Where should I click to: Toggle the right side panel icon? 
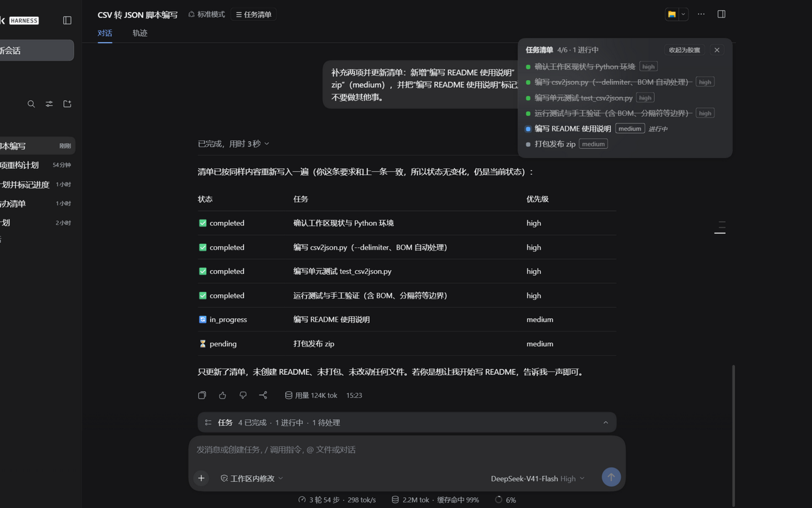[x=721, y=14]
